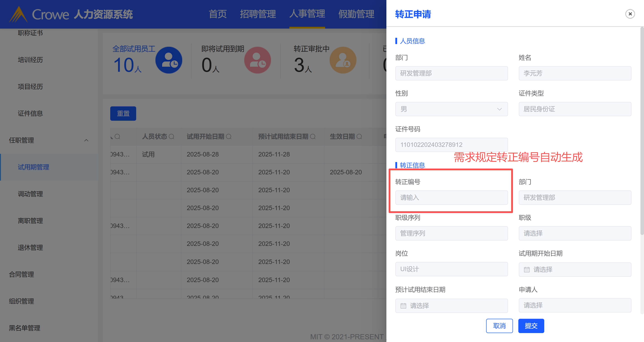Click the 提交 button
The height and width of the screenshot is (342, 644).
(x=531, y=326)
